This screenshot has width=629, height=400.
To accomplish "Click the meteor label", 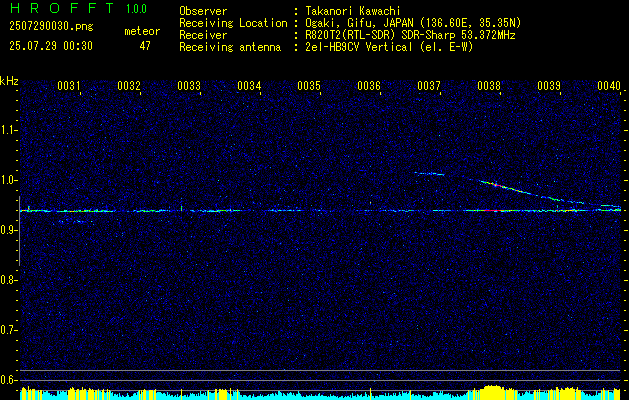I will (x=142, y=31).
